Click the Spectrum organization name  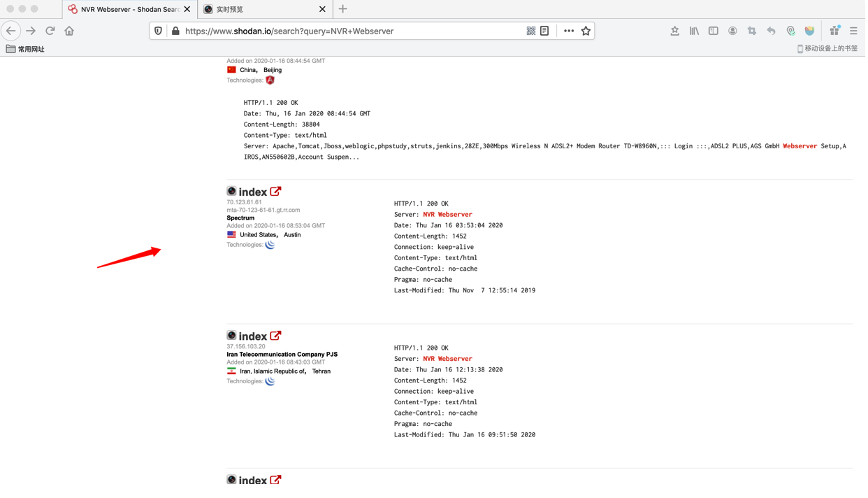pyautogui.click(x=240, y=218)
